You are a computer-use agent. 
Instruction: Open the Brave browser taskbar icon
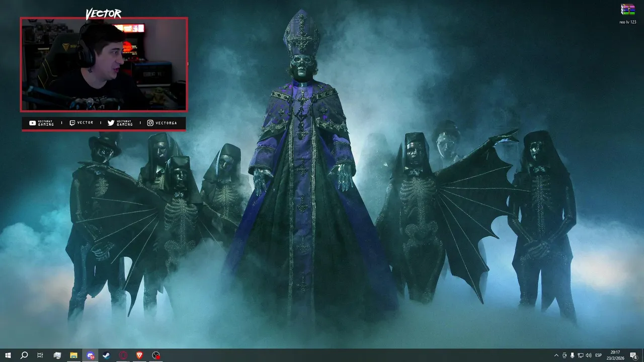pyautogui.click(x=139, y=355)
